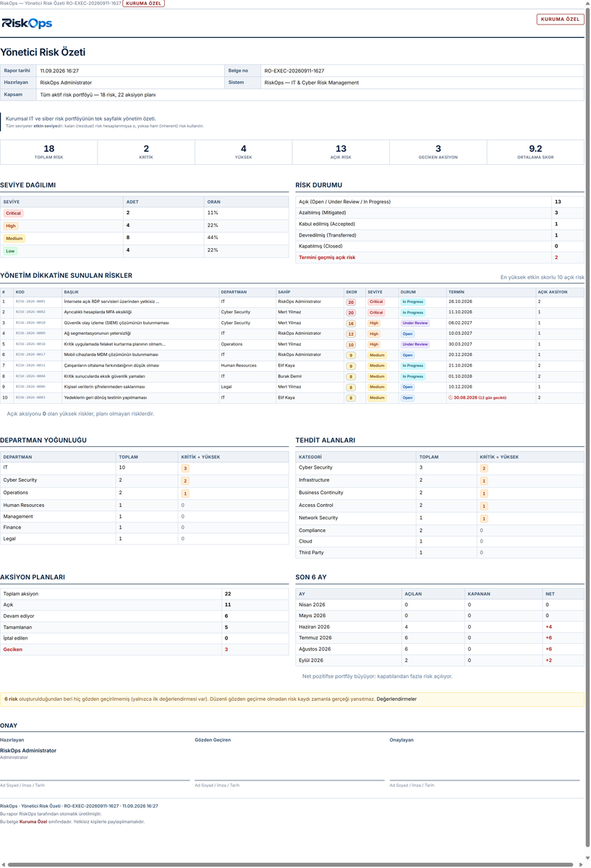The image size is (591, 868).
Task: Open risk code RISK-2026-0018
Action: coord(30,344)
